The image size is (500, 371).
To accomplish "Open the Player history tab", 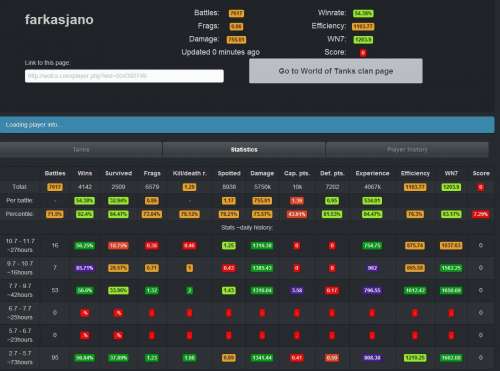I will tap(407, 149).
